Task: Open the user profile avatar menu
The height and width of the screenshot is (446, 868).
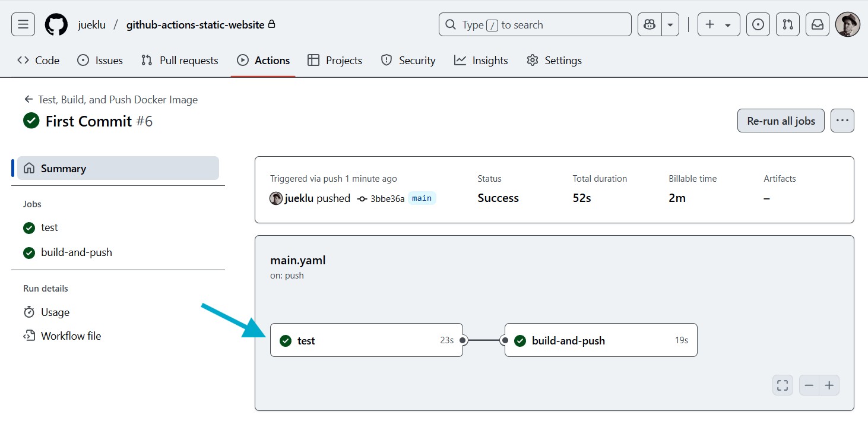Action: point(847,25)
